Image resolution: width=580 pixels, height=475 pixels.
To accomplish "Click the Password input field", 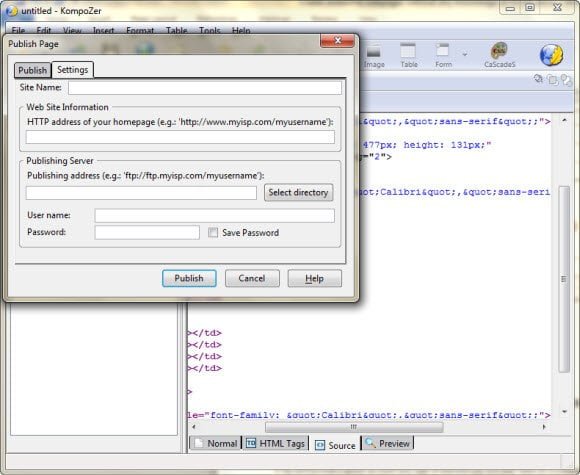I will [147, 232].
